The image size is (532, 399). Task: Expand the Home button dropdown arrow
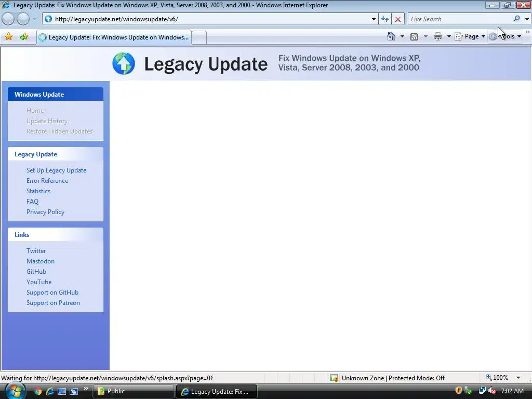[x=402, y=36]
